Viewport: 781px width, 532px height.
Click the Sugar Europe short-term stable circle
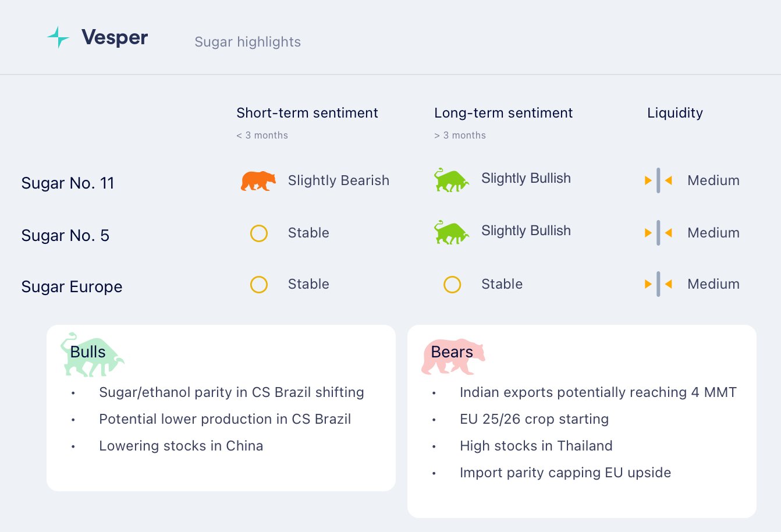(x=259, y=285)
